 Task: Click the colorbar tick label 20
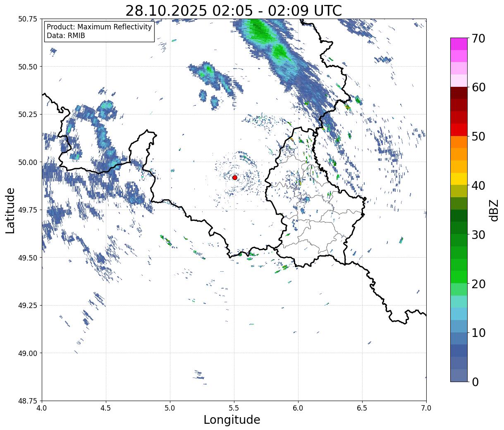[478, 284]
